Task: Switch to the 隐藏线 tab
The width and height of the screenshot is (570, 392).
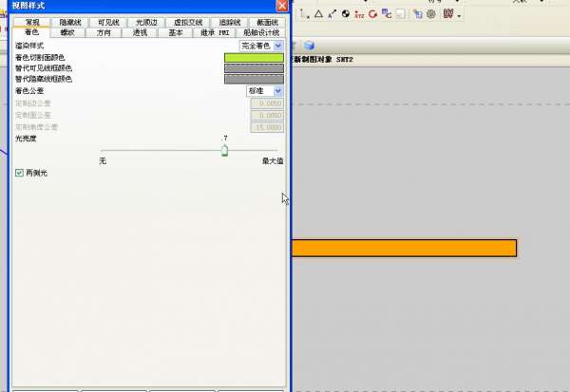Action: [x=70, y=22]
